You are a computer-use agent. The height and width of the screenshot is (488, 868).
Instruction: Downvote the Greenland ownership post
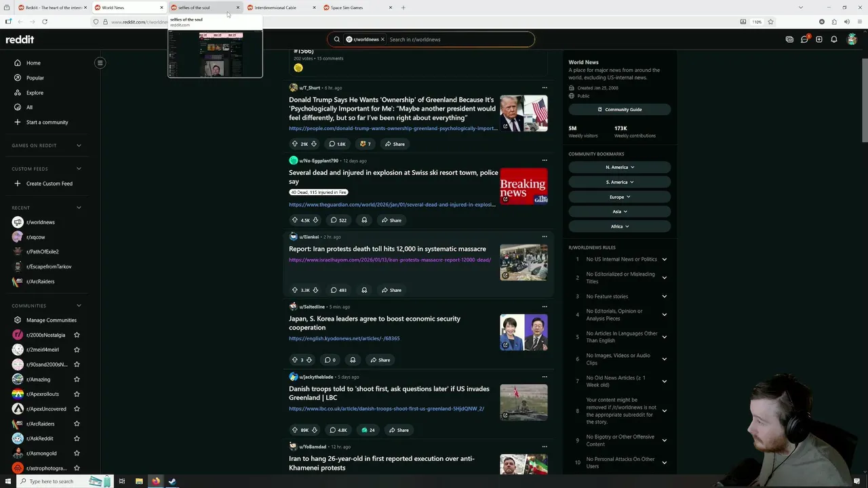click(314, 144)
